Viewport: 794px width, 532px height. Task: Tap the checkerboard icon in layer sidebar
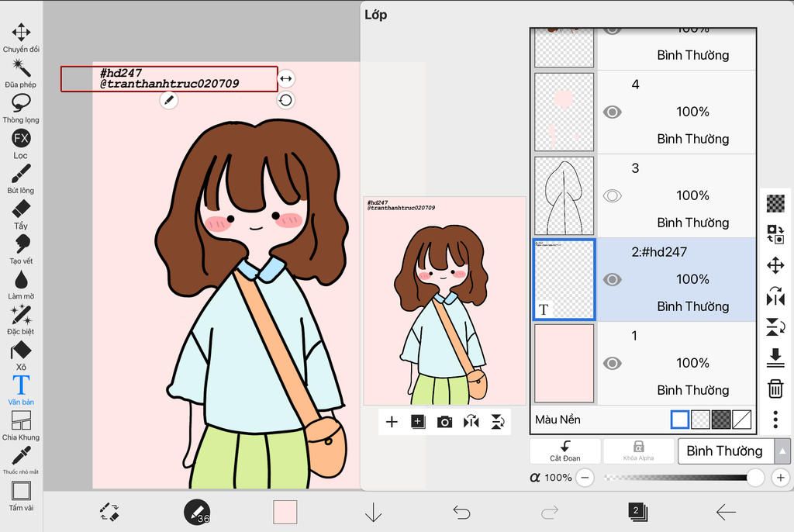coord(775,204)
